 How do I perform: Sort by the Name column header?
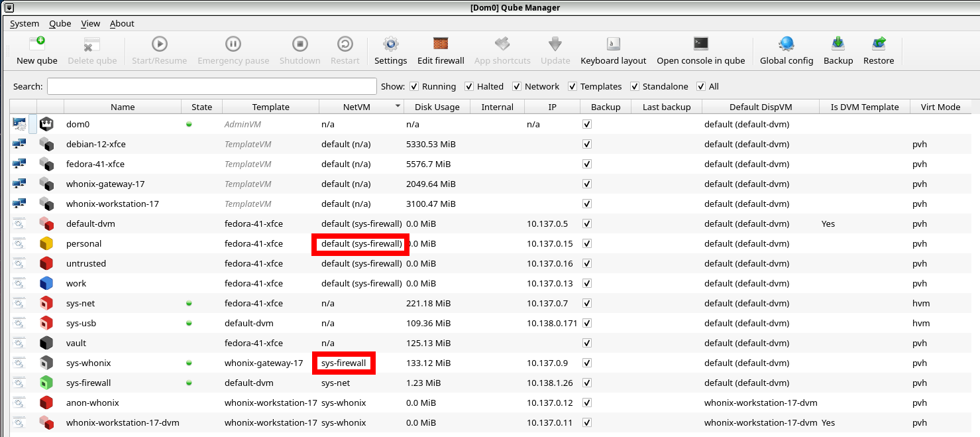click(x=123, y=107)
